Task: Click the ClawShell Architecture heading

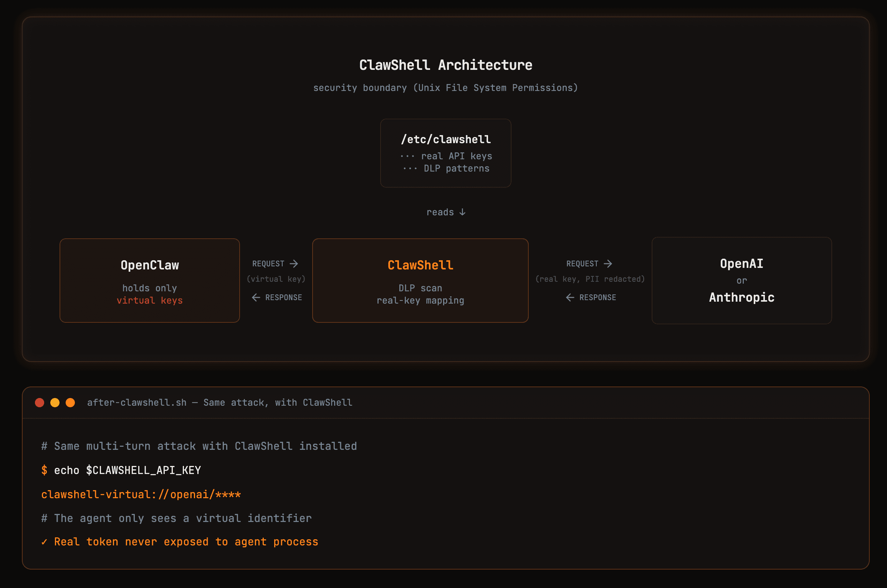Action: [x=445, y=64]
